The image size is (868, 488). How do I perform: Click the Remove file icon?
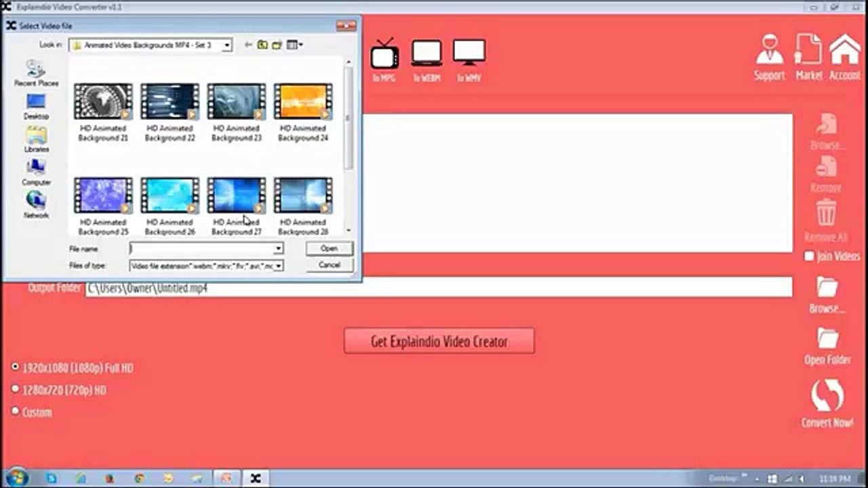(x=826, y=167)
